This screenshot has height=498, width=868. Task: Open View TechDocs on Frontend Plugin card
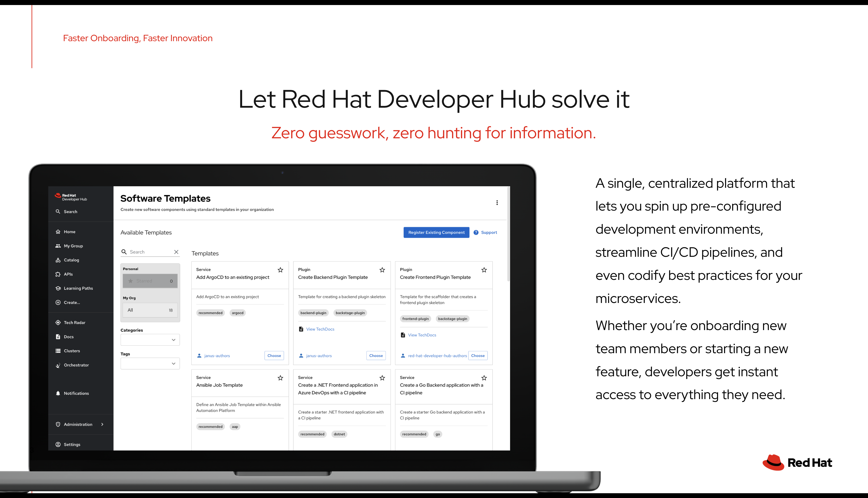422,335
